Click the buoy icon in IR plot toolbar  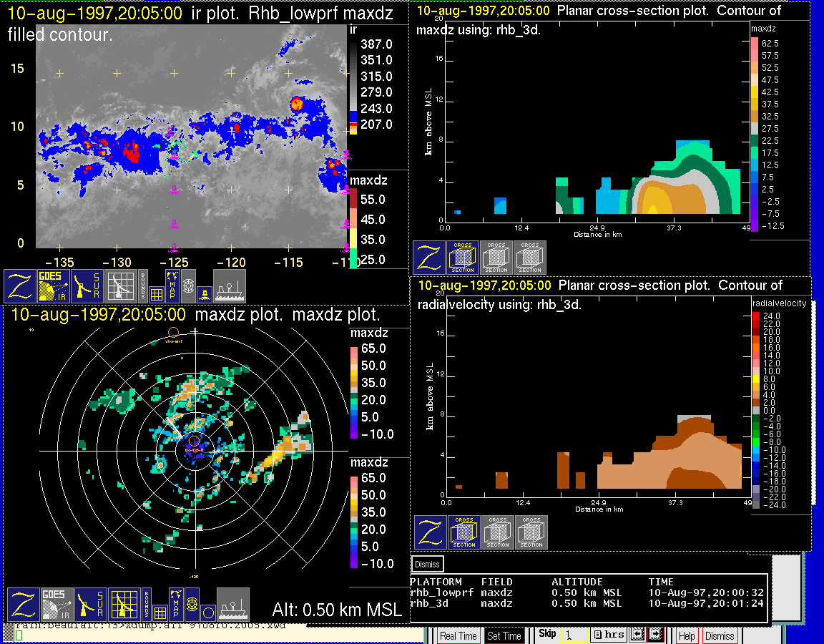point(205,293)
